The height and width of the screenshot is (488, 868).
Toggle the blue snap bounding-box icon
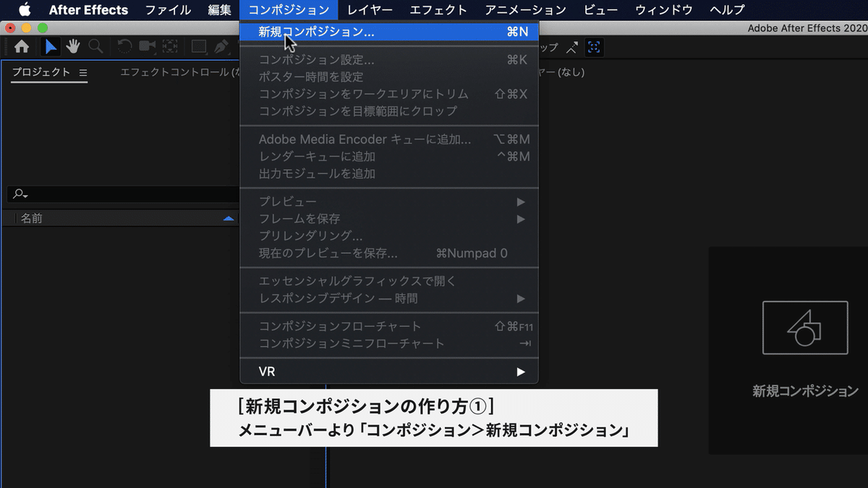(594, 48)
